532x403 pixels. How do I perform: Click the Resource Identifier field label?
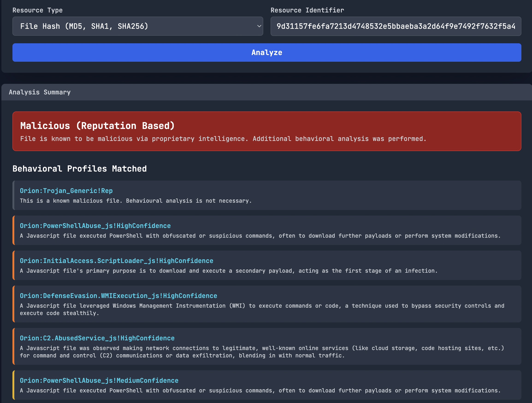[x=307, y=10]
